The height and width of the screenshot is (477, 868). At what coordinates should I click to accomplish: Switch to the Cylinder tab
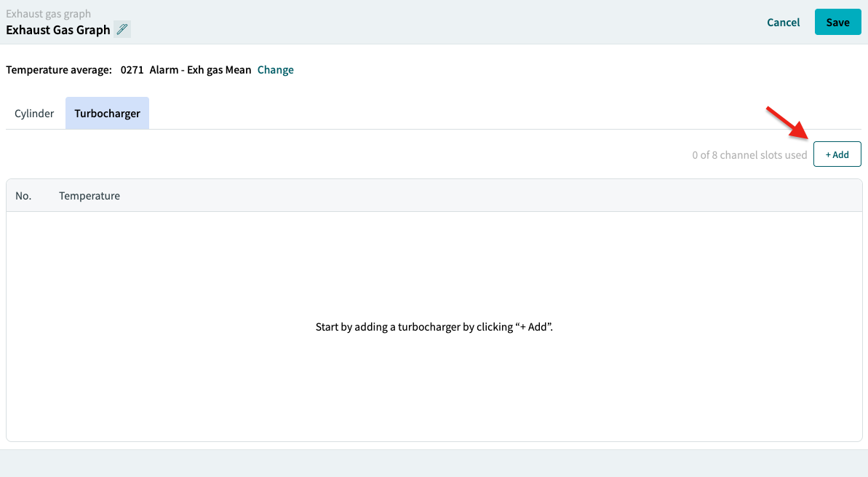click(34, 113)
